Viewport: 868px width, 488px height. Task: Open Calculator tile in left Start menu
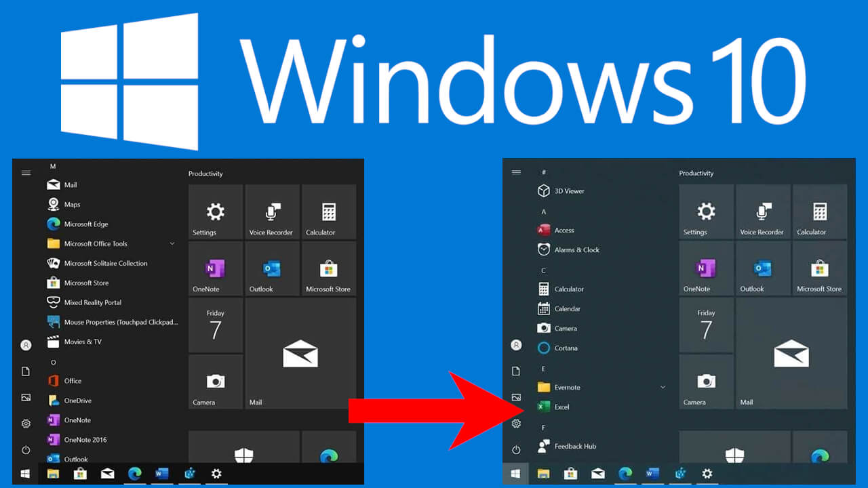click(x=329, y=212)
